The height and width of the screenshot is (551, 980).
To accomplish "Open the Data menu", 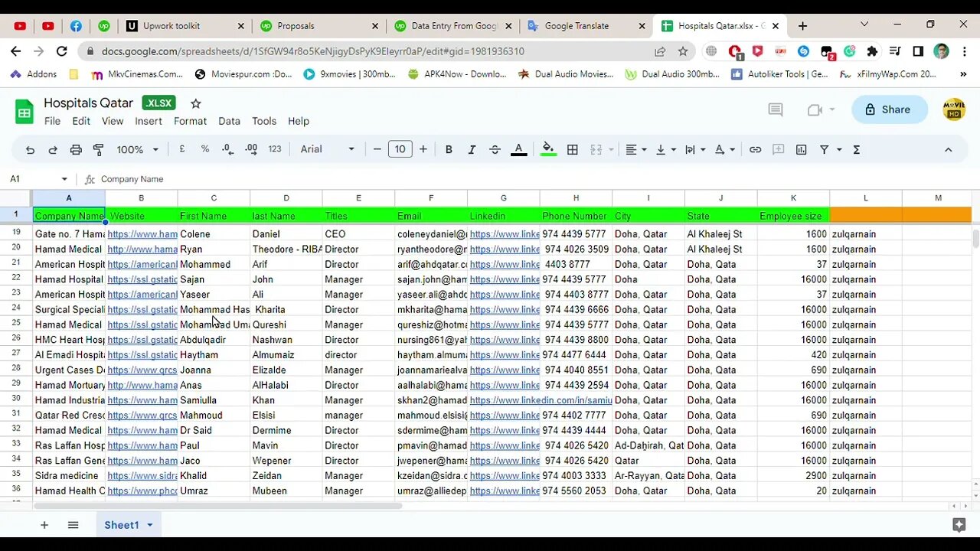I will (229, 121).
